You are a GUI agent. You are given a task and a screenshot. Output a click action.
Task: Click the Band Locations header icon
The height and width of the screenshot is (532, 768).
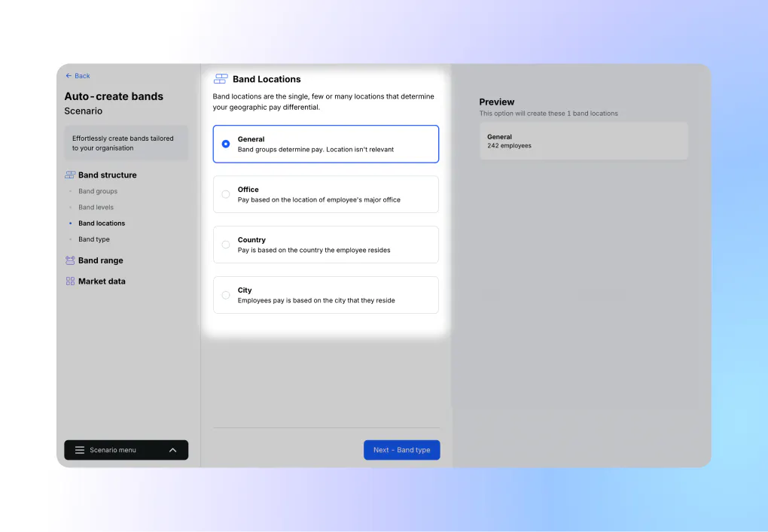(x=221, y=78)
